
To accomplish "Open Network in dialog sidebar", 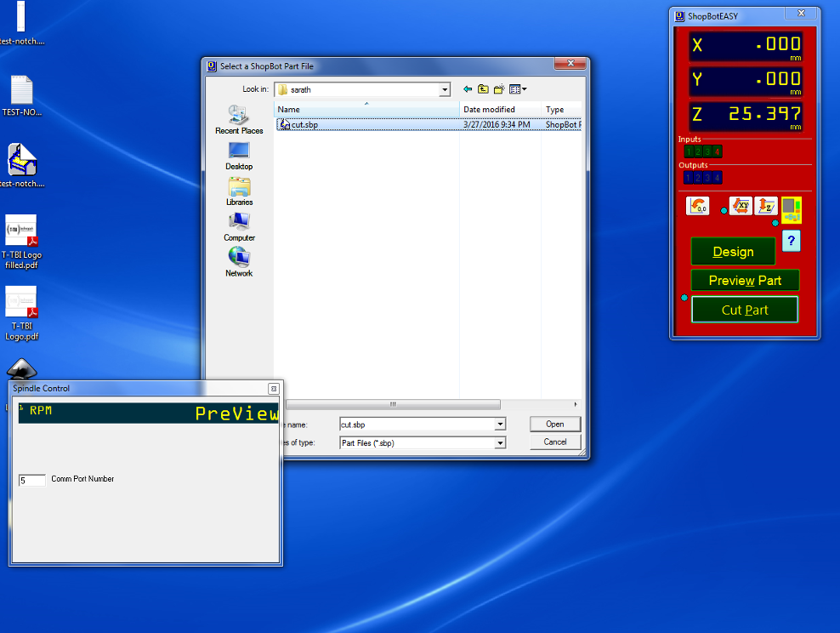I will tap(239, 263).
